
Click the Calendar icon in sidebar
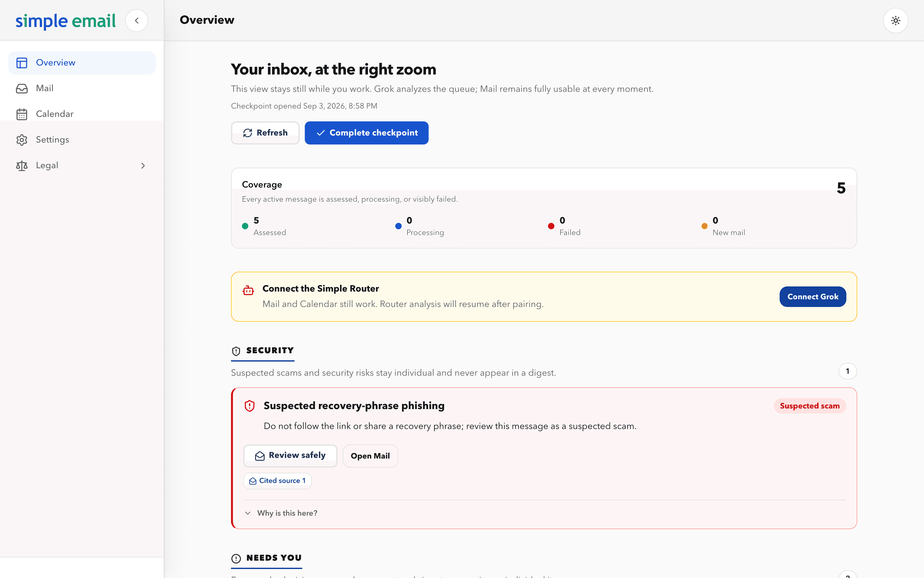(22, 114)
